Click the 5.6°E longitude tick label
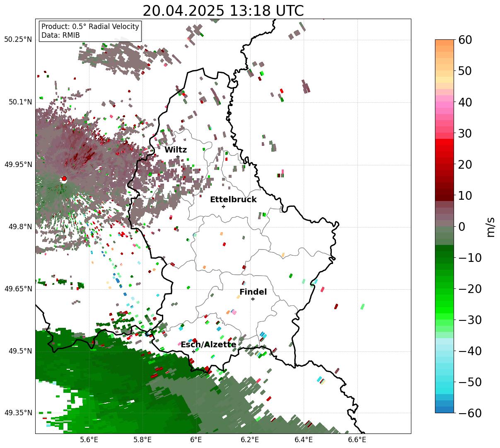This screenshot has height=448, width=500. coord(89,440)
